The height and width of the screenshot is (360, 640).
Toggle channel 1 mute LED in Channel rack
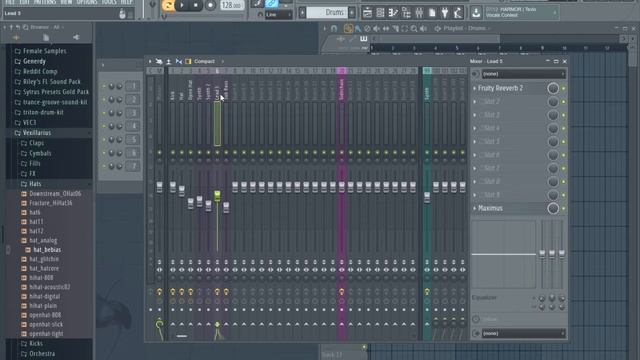tap(104, 86)
